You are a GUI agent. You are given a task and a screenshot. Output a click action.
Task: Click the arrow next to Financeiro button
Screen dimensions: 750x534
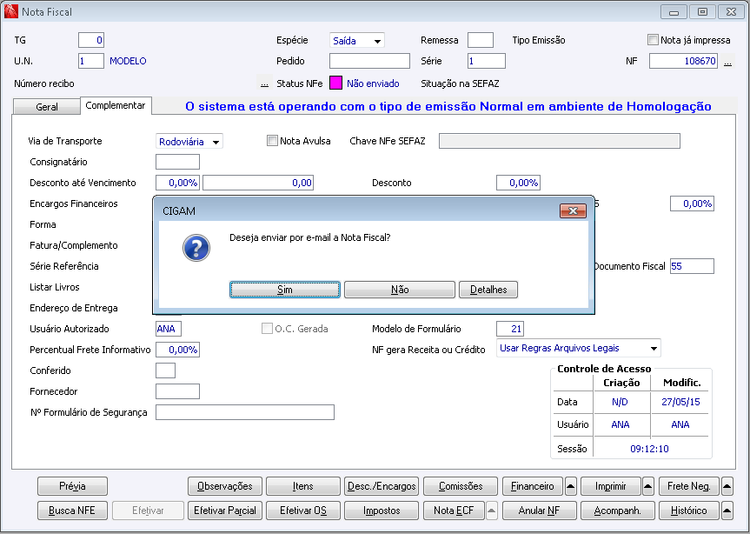pos(571,486)
